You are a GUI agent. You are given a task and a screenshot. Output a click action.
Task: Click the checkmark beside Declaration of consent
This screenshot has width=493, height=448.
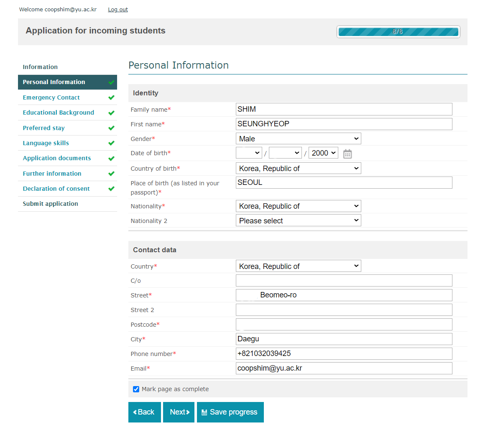point(111,189)
